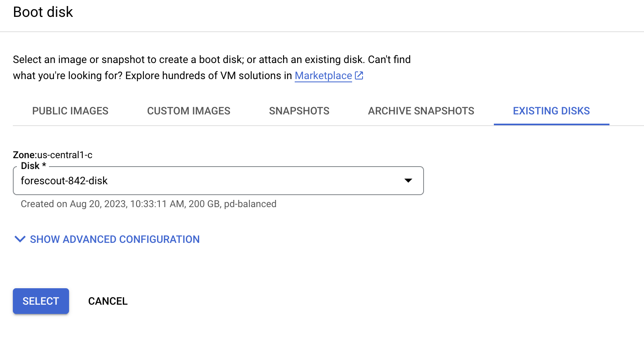
Task: Click the Disk dropdown arrow icon
Action: click(x=408, y=181)
